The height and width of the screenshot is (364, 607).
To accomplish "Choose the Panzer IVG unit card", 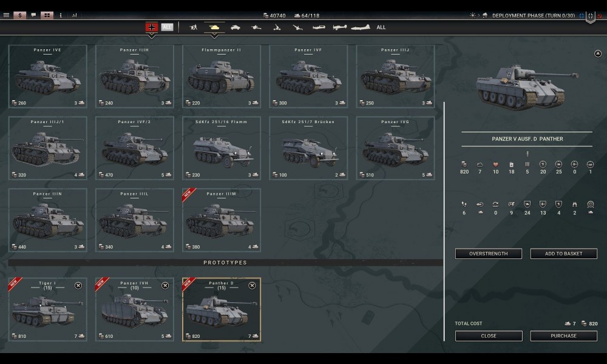I will [x=395, y=148].
